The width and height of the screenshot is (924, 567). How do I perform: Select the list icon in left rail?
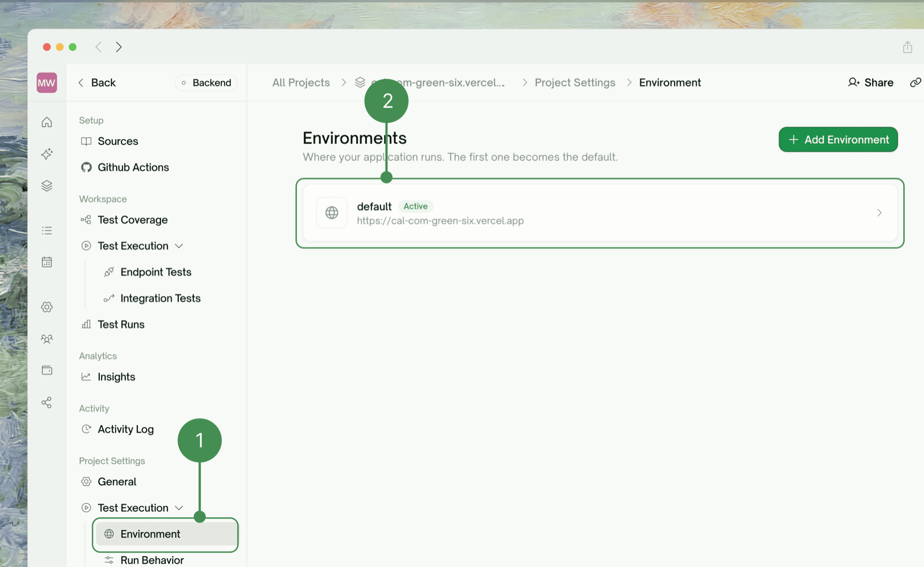click(47, 230)
